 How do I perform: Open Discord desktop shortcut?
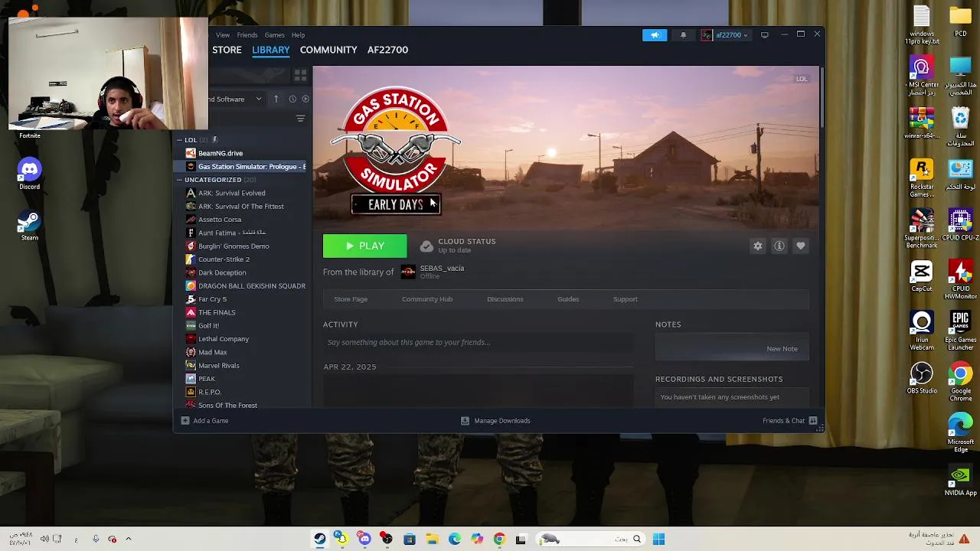point(29,174)
